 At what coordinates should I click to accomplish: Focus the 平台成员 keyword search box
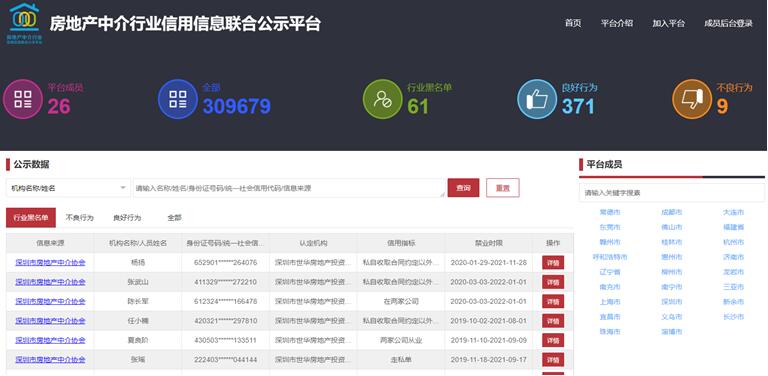(672, 193)
